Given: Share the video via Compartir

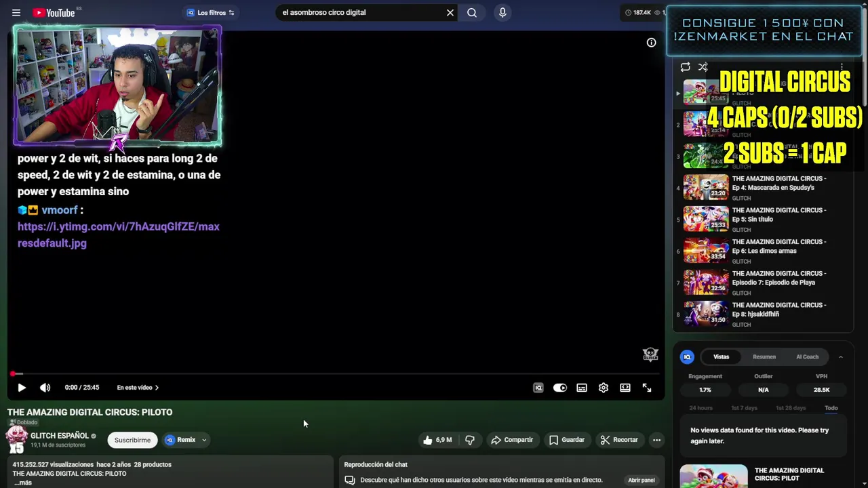Looking at the screenshot, I should tap(512, 440).
